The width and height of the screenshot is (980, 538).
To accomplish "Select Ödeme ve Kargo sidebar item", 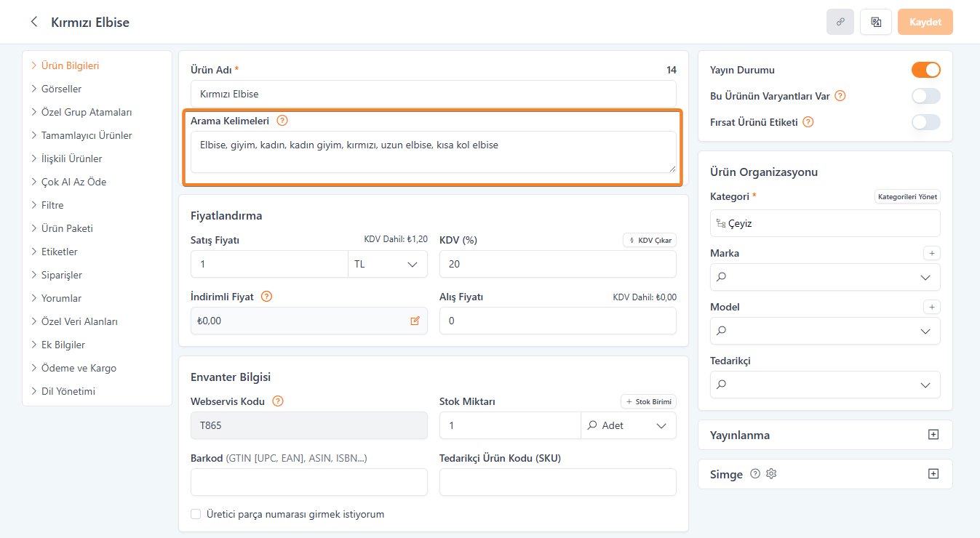I will point(79,368).
